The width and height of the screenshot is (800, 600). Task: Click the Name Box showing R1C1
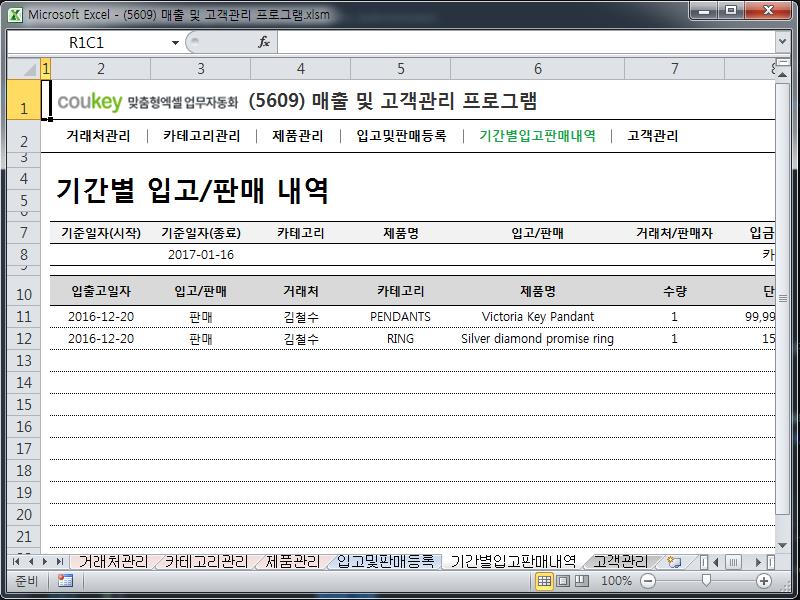(x=87, y=42)
